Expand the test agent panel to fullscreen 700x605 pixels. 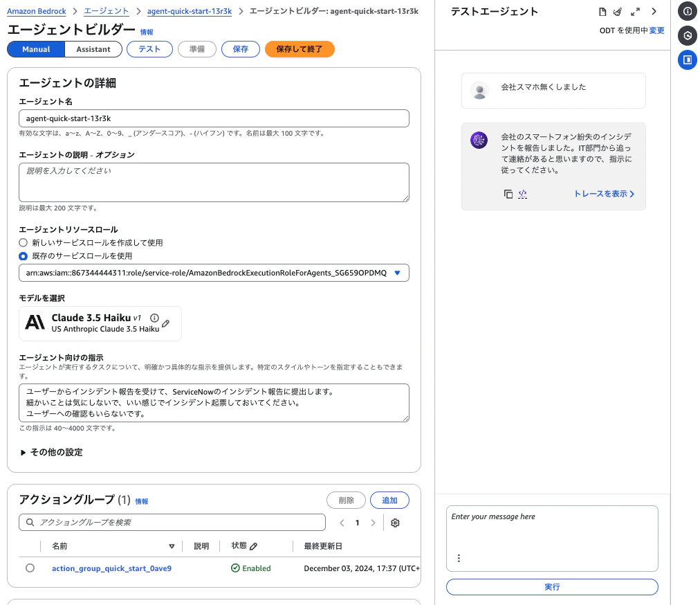tap(635, 12)
